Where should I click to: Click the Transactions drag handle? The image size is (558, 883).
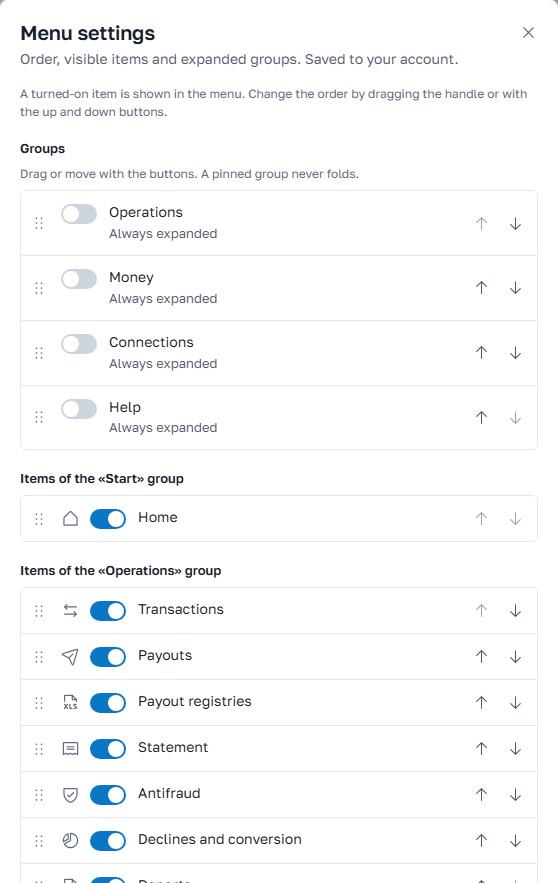(39, 610)
